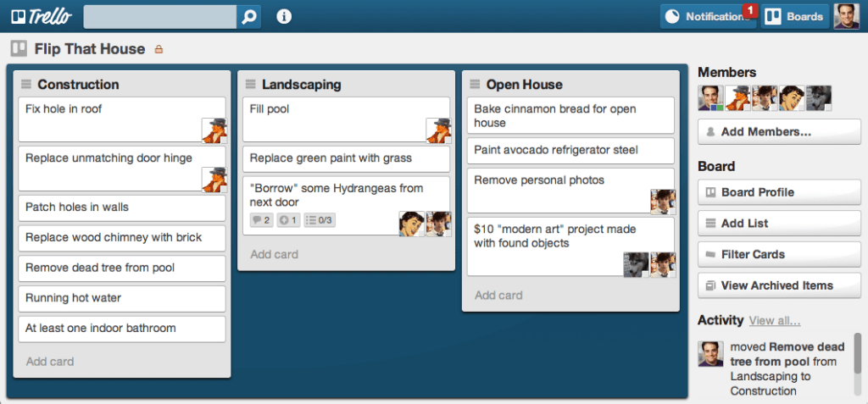Open the Boards dropdown menu
This screenshot has width=868, height=404.
click(794, 16)
